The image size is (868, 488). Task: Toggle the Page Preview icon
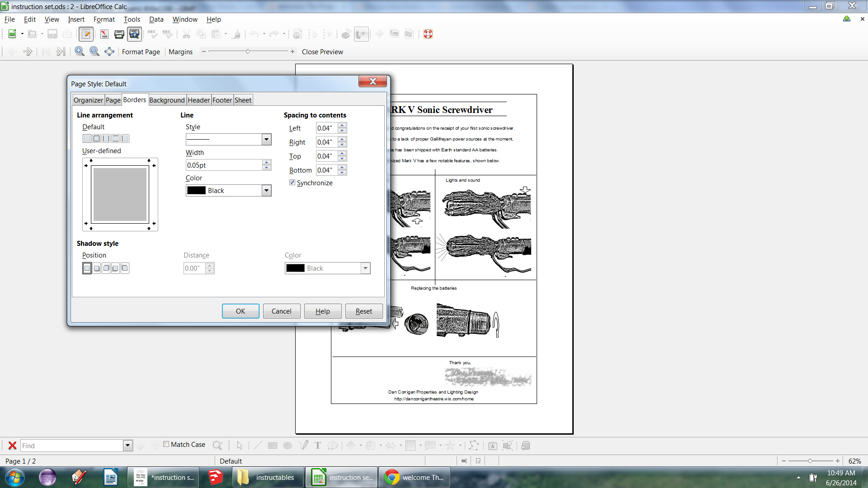pos(134,34)
